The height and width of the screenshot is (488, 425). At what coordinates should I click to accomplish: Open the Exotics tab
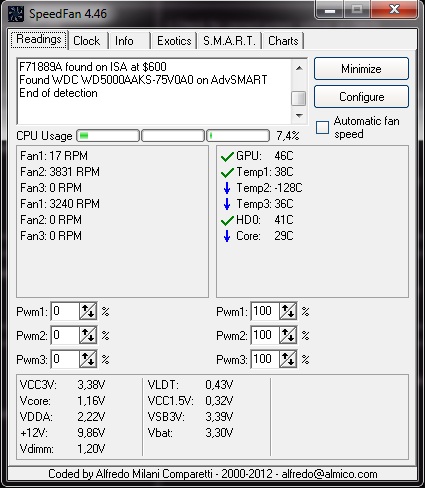tap(174, 41)
